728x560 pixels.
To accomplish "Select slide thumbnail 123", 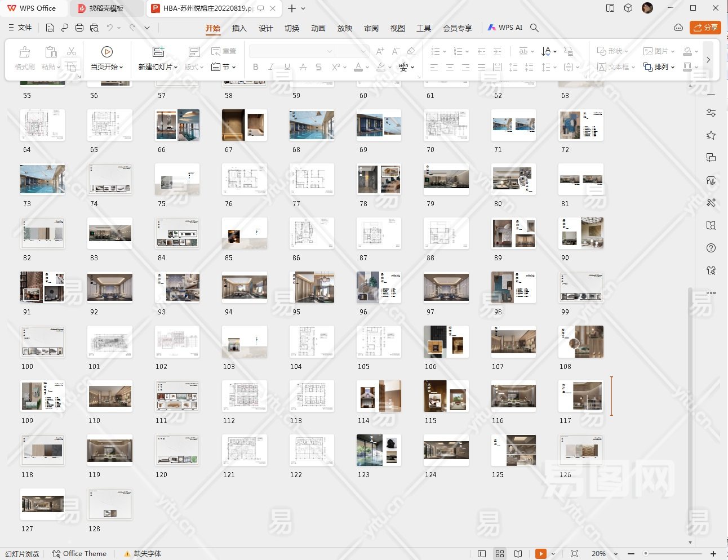I will [x=379, y=450].
